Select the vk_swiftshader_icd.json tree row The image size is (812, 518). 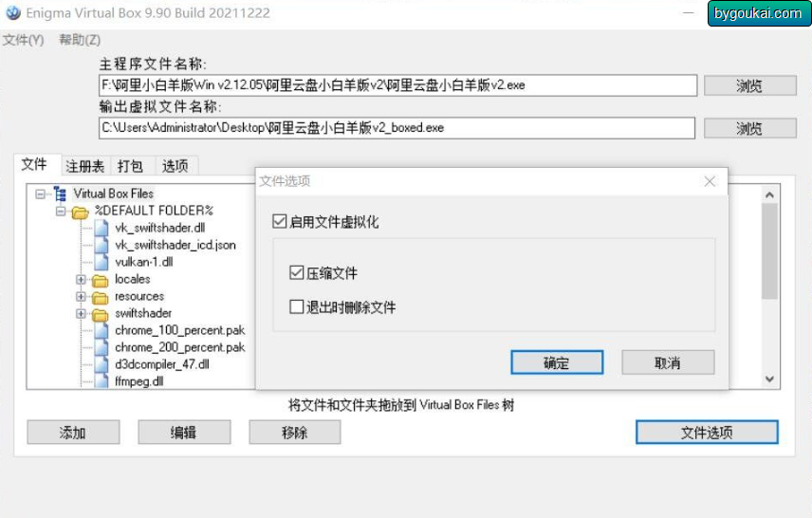click(x=175, y=245)
